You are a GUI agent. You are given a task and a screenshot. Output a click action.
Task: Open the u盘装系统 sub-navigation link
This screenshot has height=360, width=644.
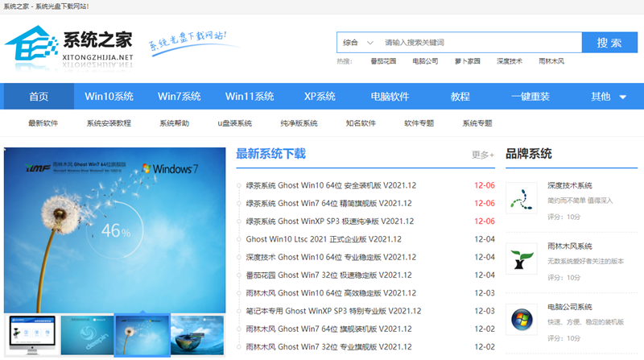(234, 123)
